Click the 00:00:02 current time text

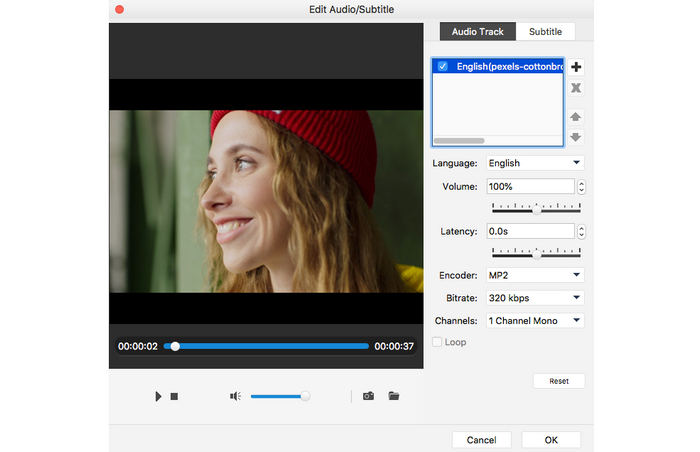138,346
